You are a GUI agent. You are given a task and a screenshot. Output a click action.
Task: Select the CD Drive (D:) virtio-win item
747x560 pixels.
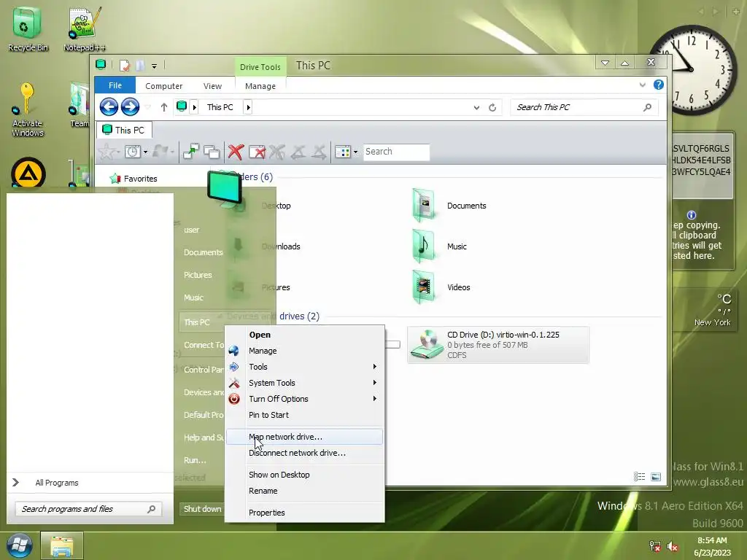(x=498, y=345)
